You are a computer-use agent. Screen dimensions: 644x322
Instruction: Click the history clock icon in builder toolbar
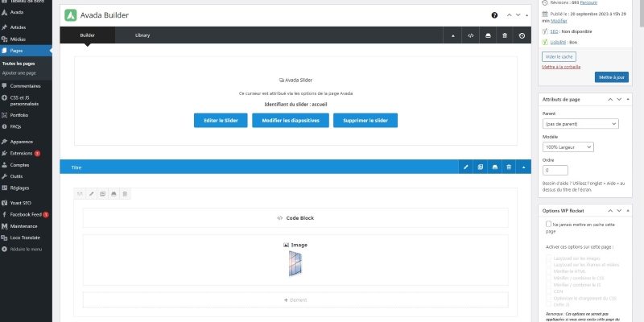pos(522,35)
